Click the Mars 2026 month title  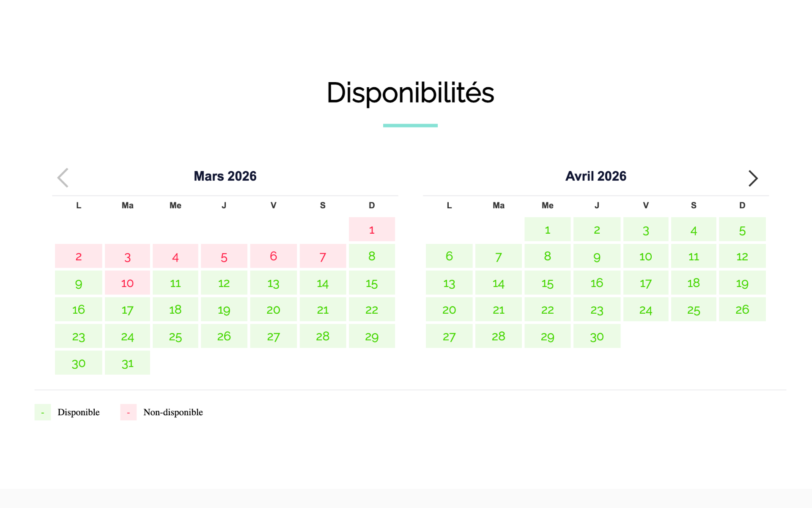pos(225,176)
